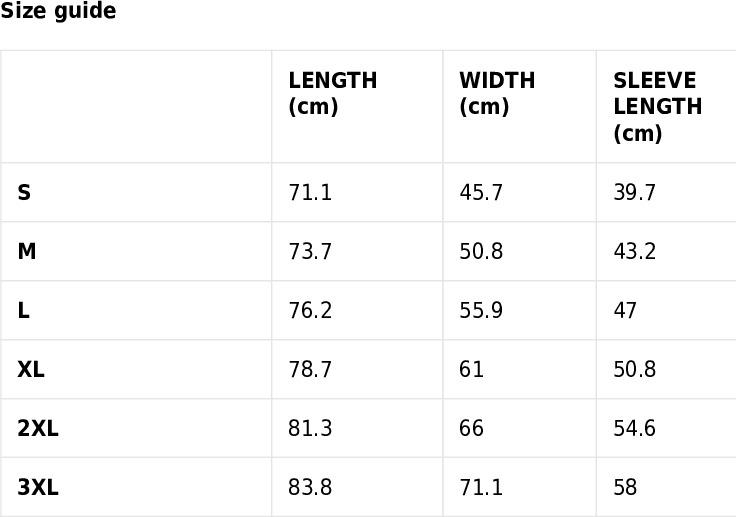Click the S size row label
The image size is (736, 517).
point(24,193)
